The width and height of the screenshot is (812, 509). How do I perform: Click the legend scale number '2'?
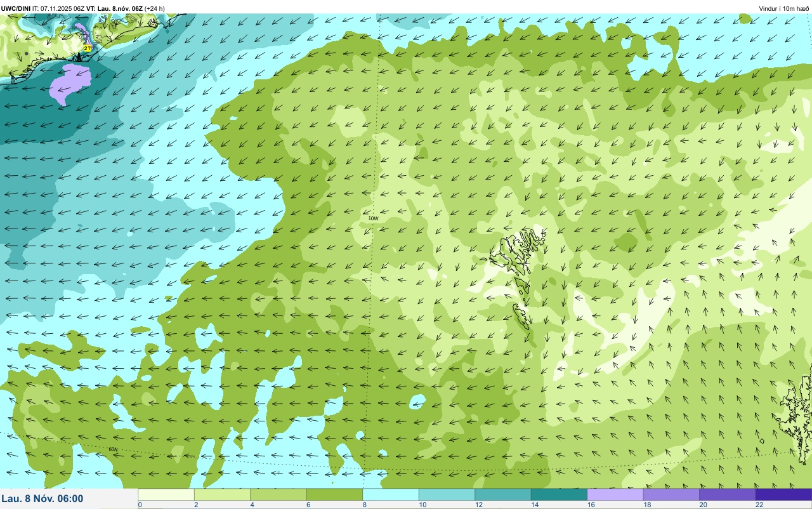(196, 505)
